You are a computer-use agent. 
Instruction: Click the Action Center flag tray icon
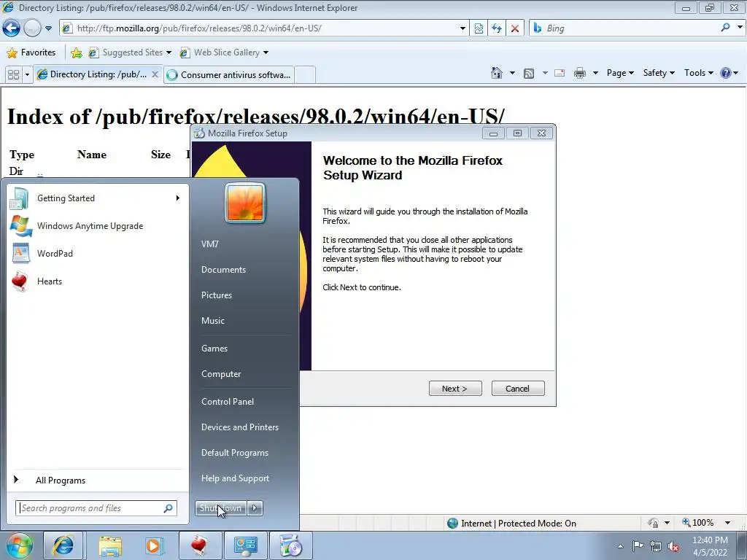[x=638, y=546]
